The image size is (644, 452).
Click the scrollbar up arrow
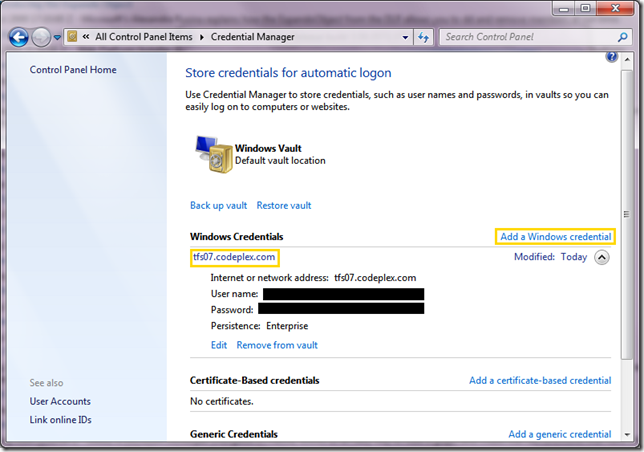coord(627,60)
